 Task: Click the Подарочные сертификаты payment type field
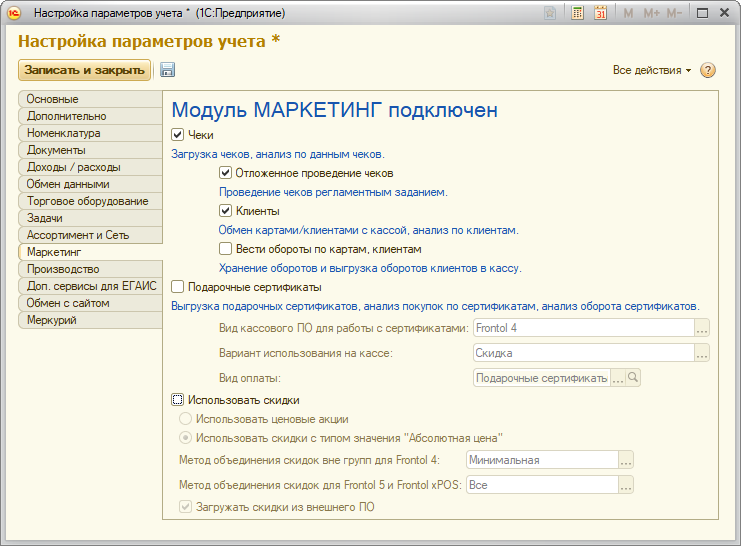click(542, 378)
